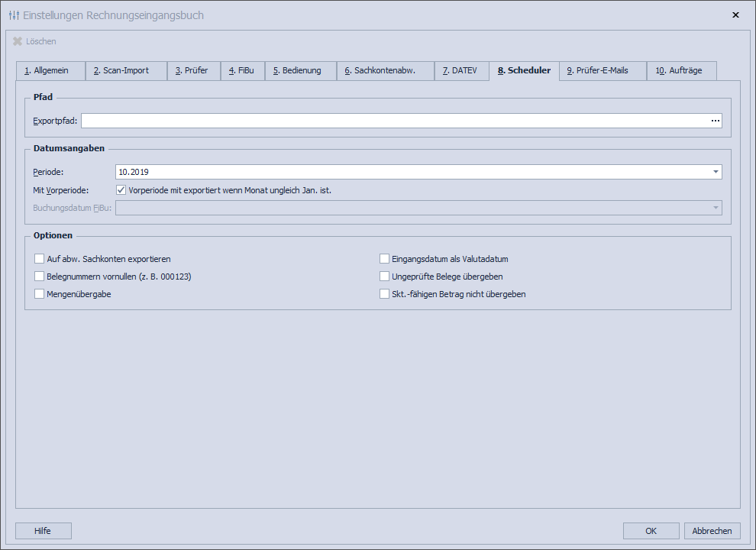Go to the Prüfer-E-Mails tab

coord(602,71)
